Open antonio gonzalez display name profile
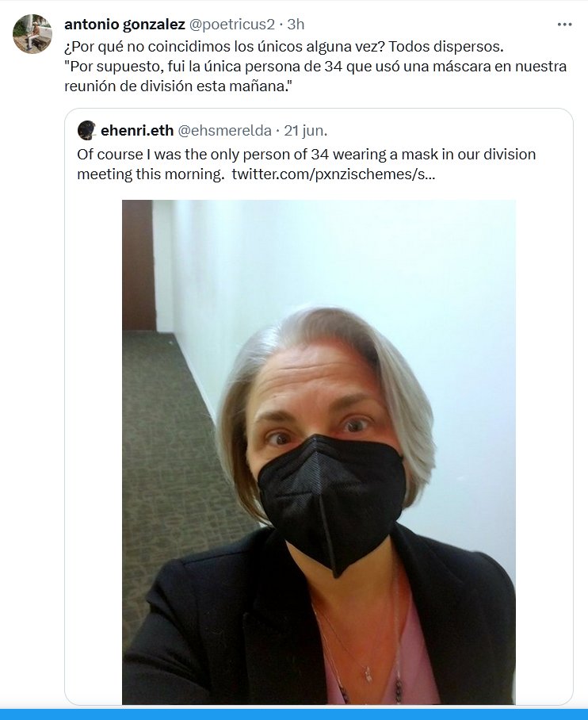 (x=124, y=25)
